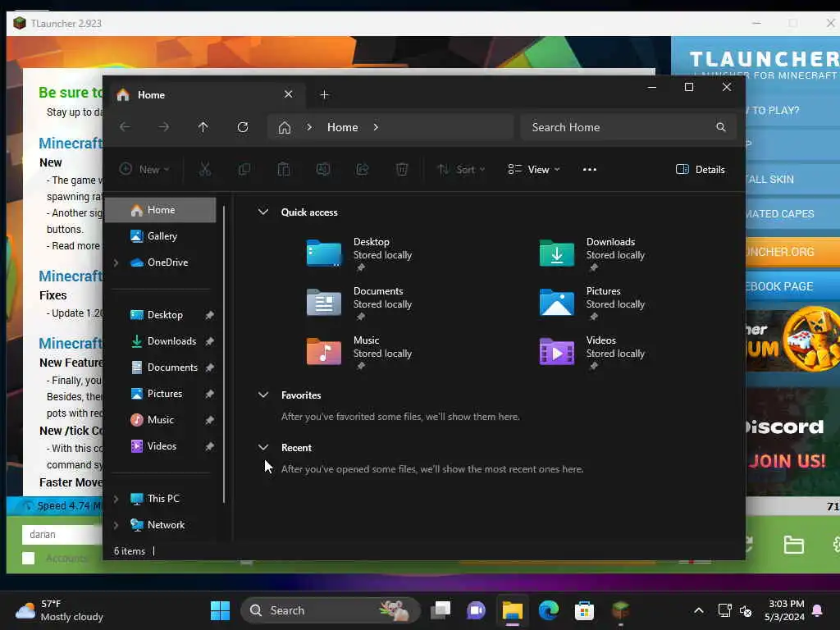Open clock showing 3:03 PM
The height and width of the screenshot is (630, 840).
tap(784, 610)
